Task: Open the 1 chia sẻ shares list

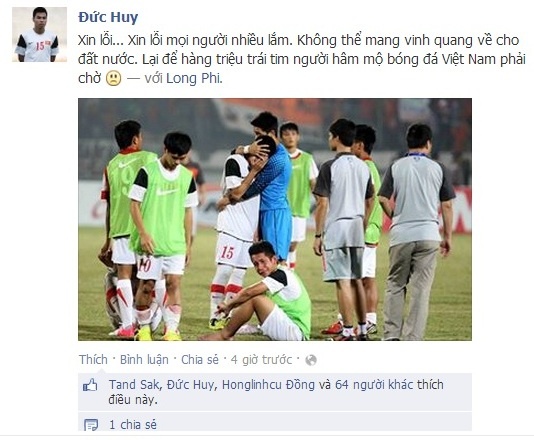Action: pos(133,424)
